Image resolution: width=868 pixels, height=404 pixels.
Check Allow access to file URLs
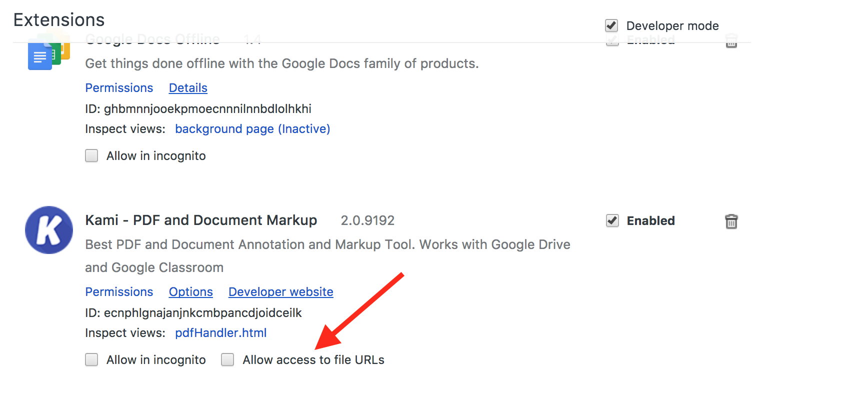pos(227,359)
